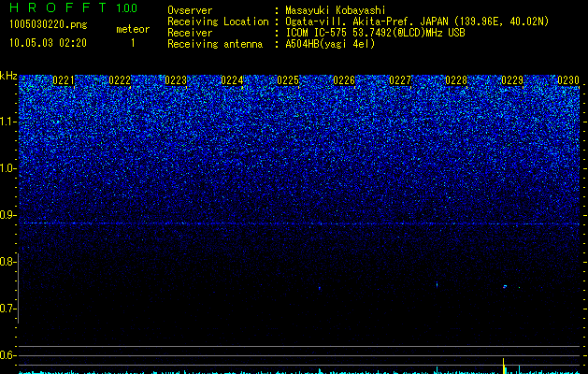588x374 pixels.
Task: Click the 0223 time marker
Action: [176, 80]
